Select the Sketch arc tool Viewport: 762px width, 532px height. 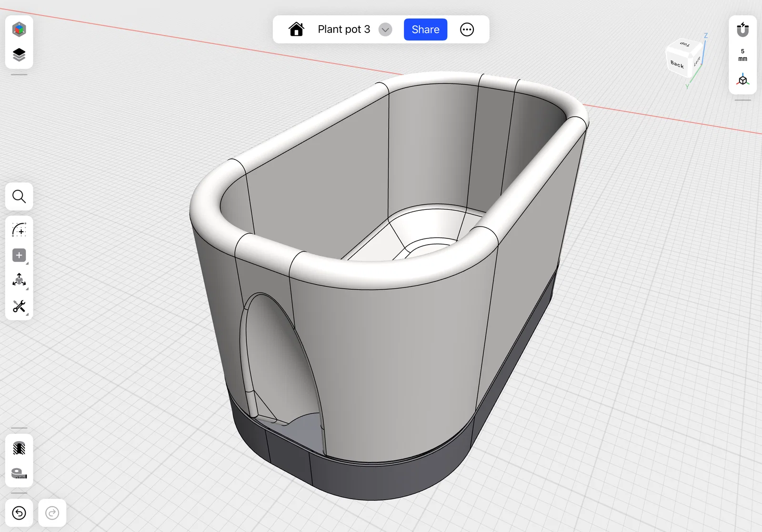19,230
